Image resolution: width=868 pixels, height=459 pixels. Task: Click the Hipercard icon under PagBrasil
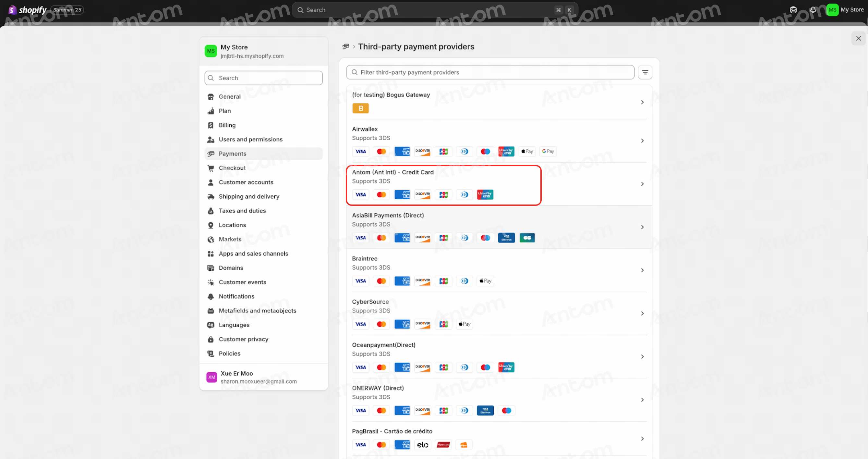click(x=443, y=445)
